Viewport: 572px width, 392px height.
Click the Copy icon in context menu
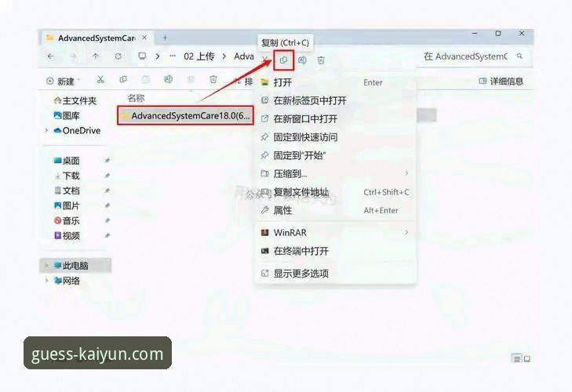point(283,60)
